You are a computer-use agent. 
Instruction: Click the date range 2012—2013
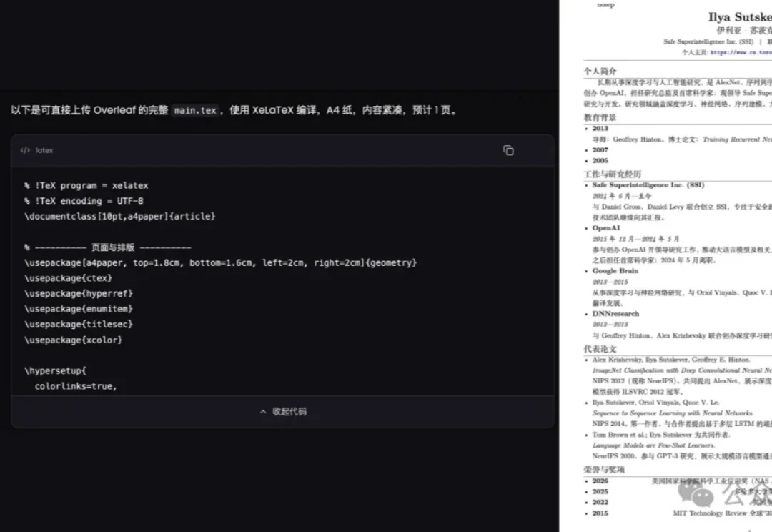click(610, 325)
